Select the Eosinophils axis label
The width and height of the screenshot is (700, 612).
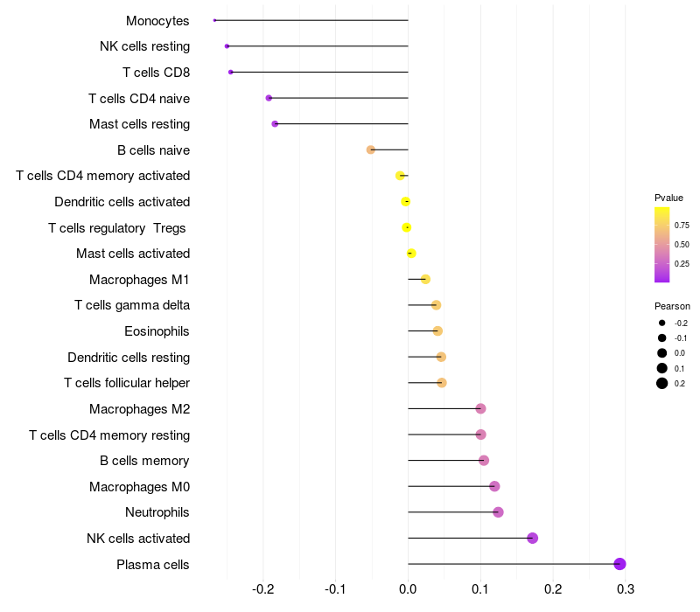pos(157,331)
